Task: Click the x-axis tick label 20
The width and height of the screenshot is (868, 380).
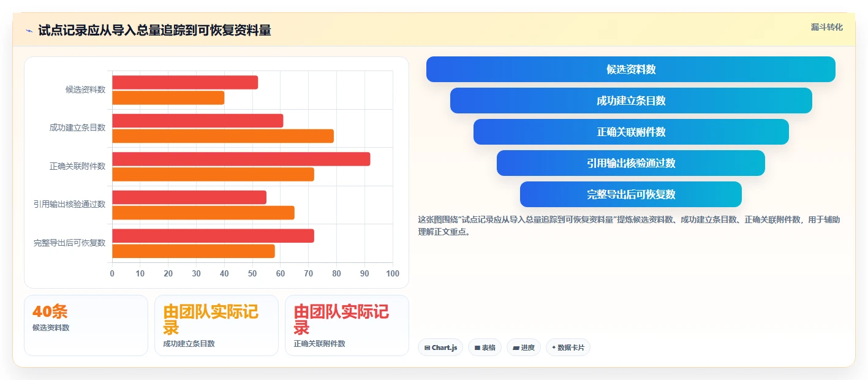Action: [168, 273]
